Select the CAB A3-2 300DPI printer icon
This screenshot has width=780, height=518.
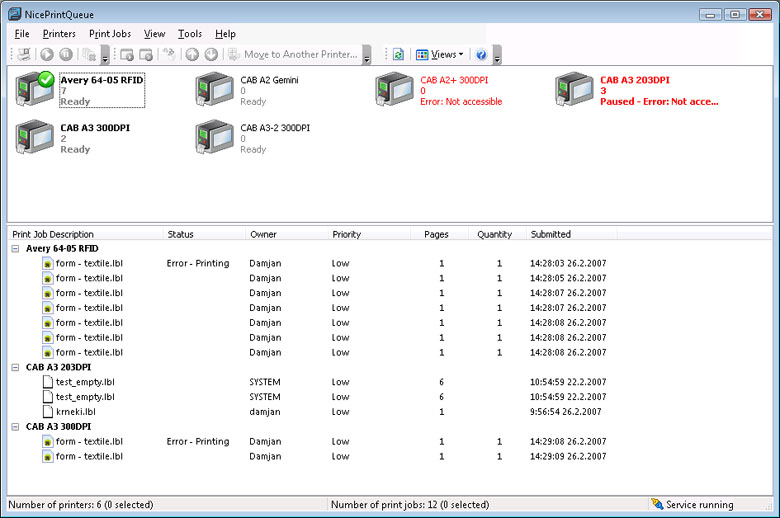(214, 137)
